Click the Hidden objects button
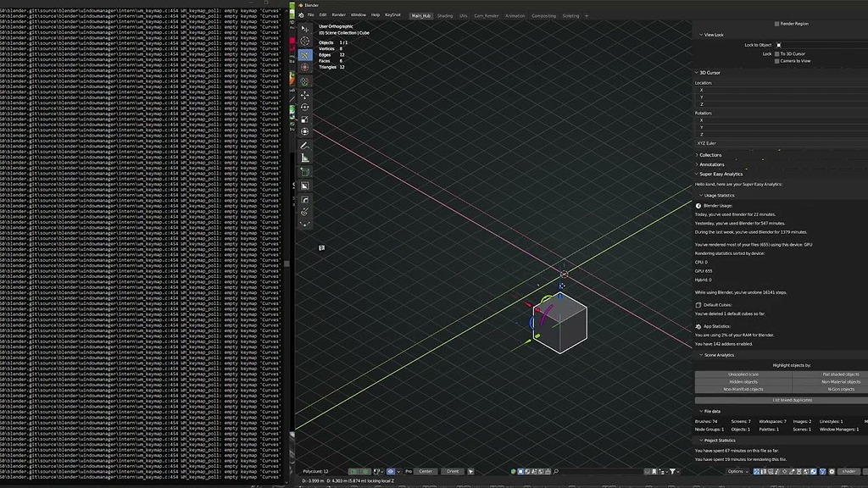 coord(743,382)
